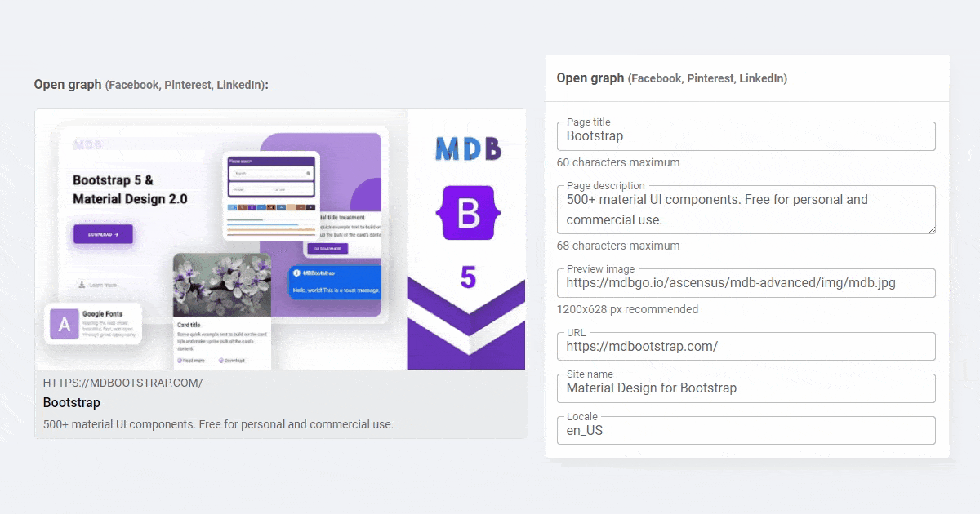Click the HTTPS://MDBOOTSTRAP.COM/ link in preview card
The height and width of the screenshot is (514, 980).
(122, 383)
